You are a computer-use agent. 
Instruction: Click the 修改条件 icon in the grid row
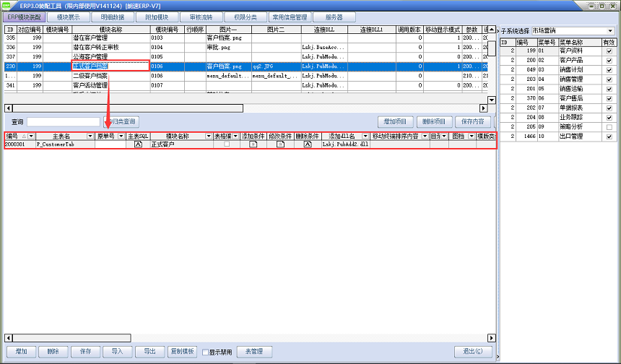click(x=280, y=144)
